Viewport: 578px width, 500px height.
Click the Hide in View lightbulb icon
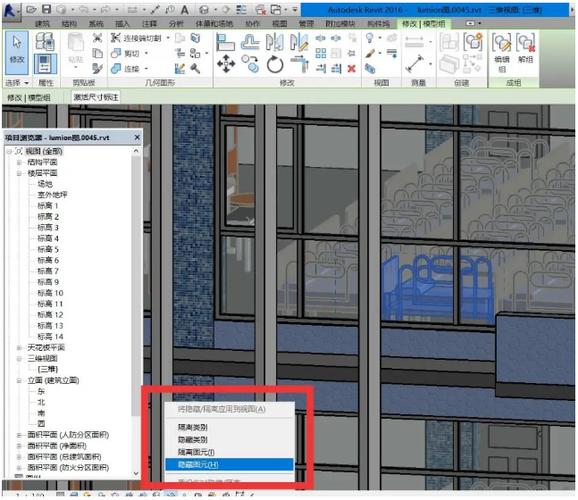pos(369,38)
